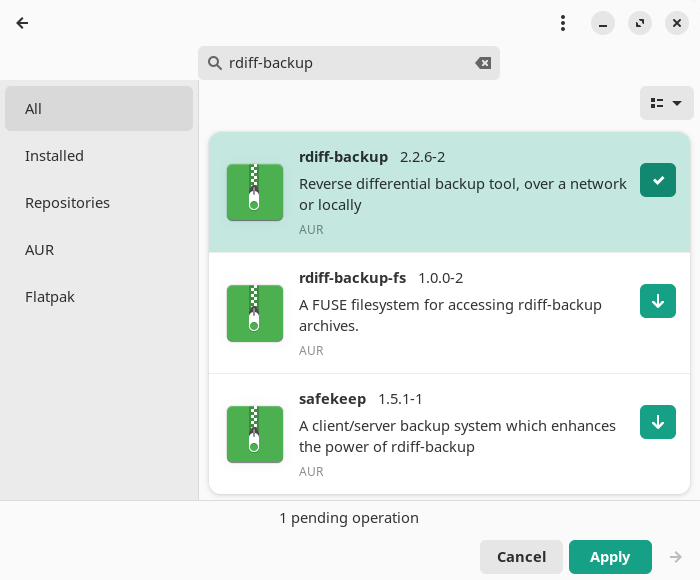Click the AUR label under safekeep
The width and height of the screenshot is (700, 580).
[311, 472]
